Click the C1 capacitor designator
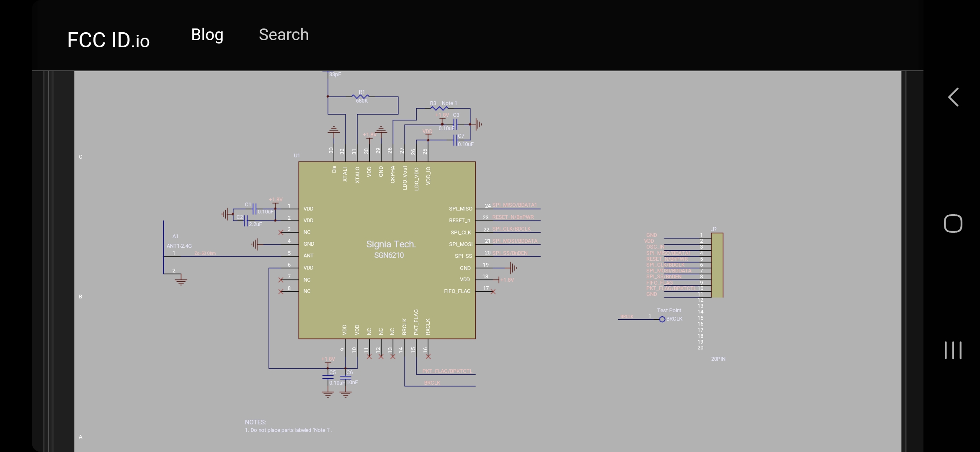This screenshot has width=980, height=452. point(248,205)
